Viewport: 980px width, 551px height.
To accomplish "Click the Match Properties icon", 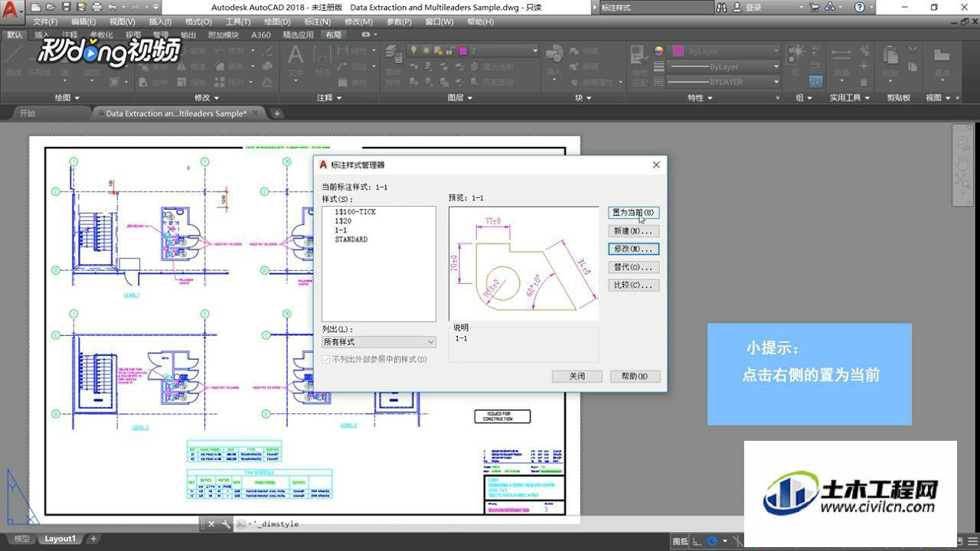I will [639, 55].
